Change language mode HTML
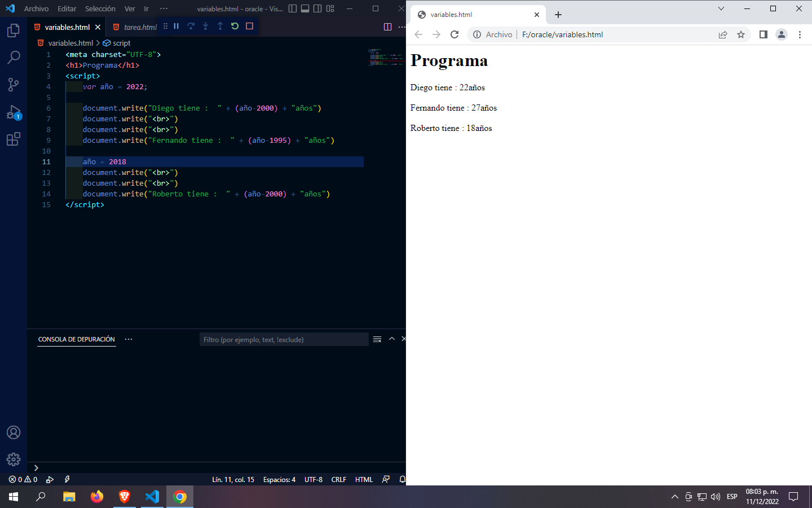 pyautogui.click(x=364, y=479)
